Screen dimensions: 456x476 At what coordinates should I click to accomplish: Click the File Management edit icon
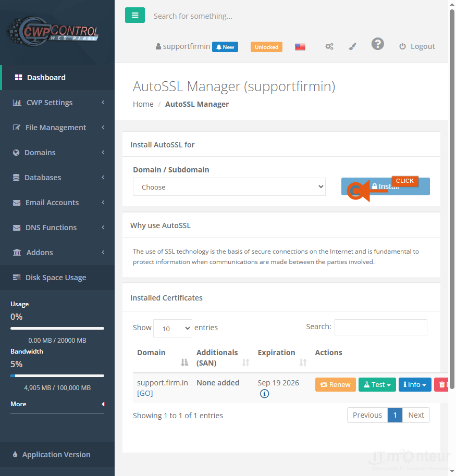pyautogui.click(x=17, y=128)
